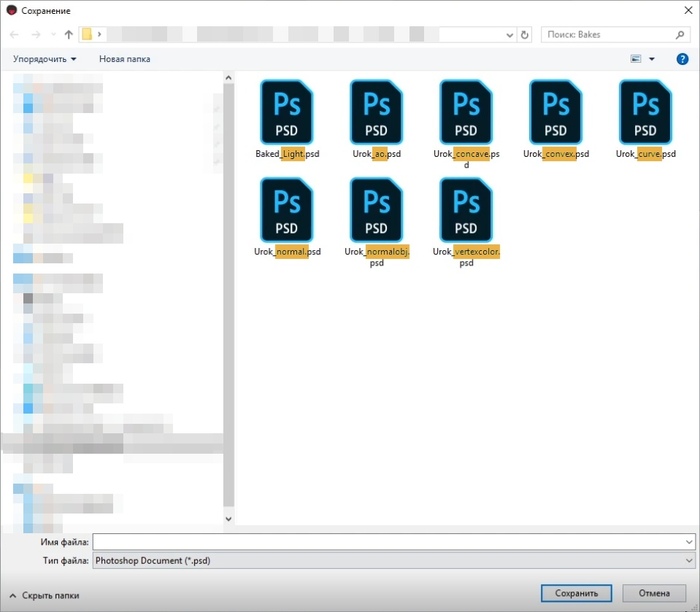Select the Urok_ao.psd file icon

376,112
